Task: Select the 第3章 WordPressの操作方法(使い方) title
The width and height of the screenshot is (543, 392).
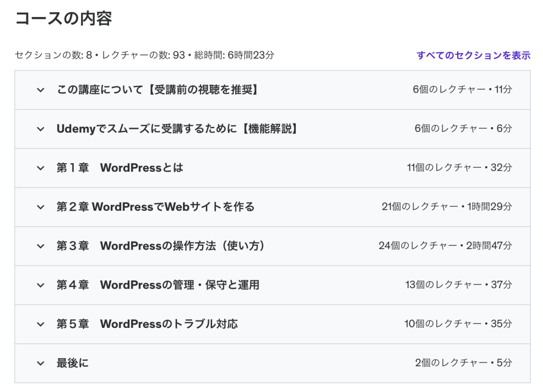Action: click(x=161, y=246)
